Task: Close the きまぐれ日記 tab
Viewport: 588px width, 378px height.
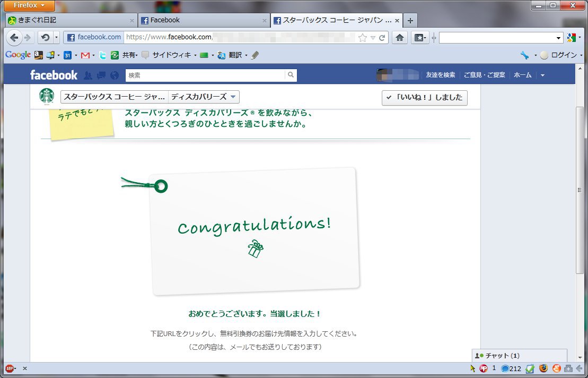Action: 131,21
